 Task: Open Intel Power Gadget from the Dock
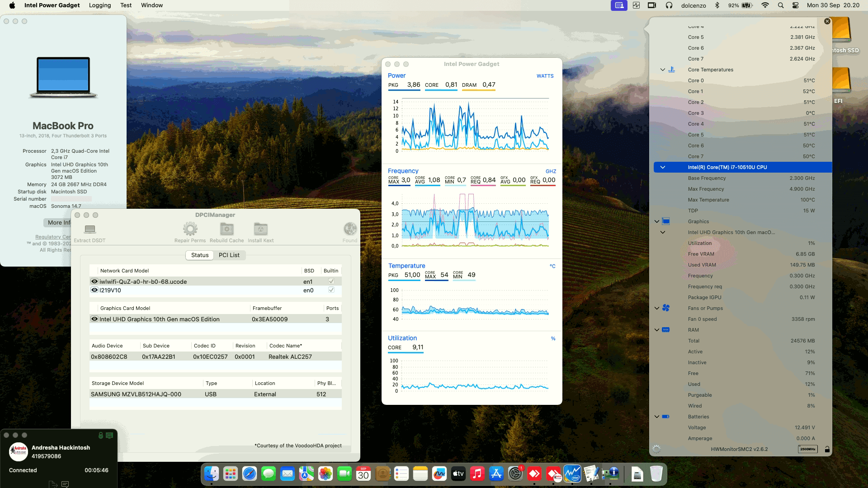tap(573, 474)
